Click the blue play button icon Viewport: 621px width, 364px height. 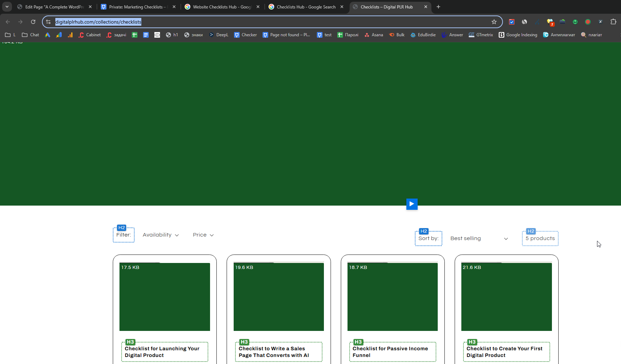tap(412, 204)
